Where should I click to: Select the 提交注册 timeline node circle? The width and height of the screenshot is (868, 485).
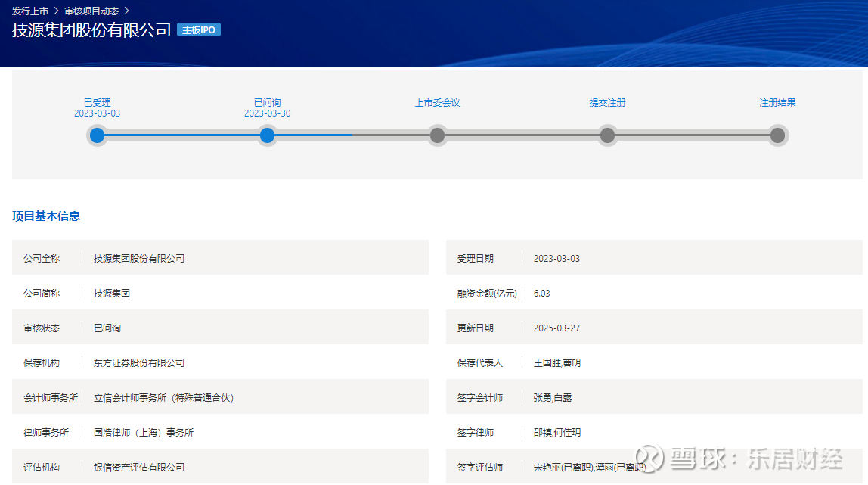point(607,135)
